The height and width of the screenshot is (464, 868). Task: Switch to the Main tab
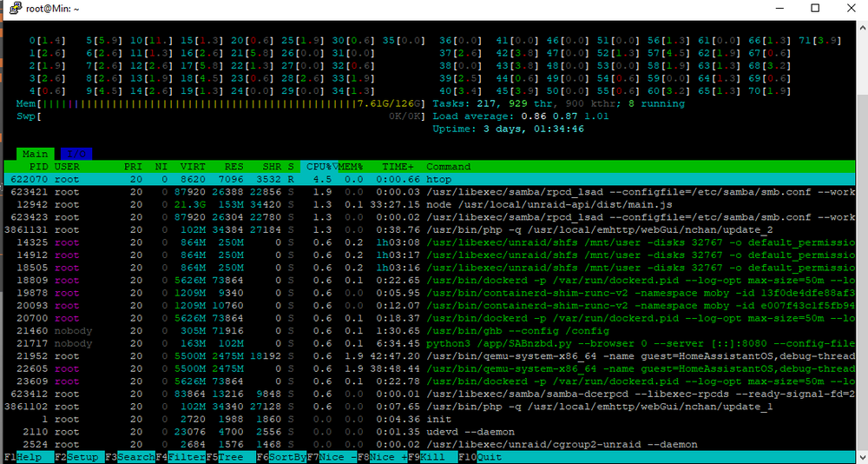pos(36,154)
